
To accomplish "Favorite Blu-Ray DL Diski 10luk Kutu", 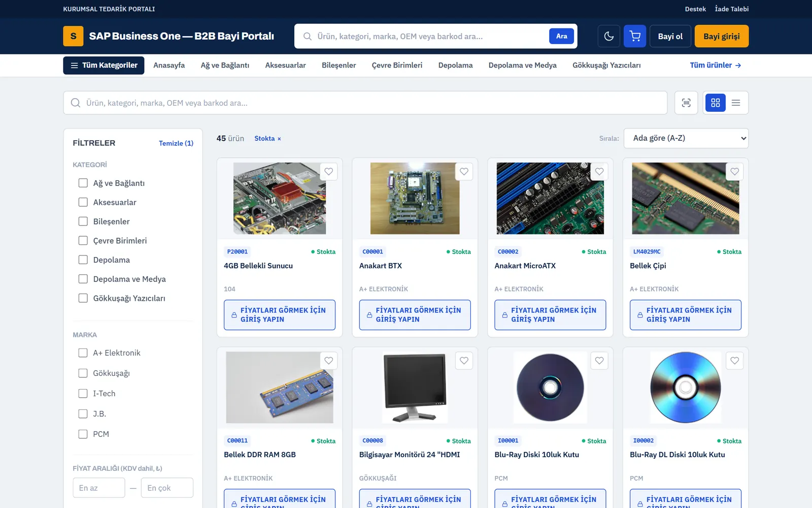I will point(735,361).
